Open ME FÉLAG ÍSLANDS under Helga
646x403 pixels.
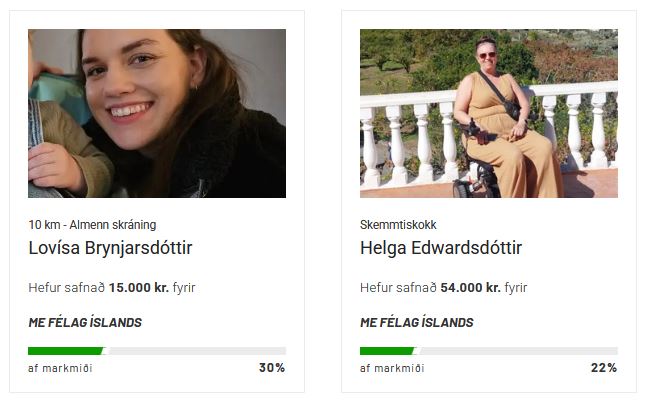(417, 322)
